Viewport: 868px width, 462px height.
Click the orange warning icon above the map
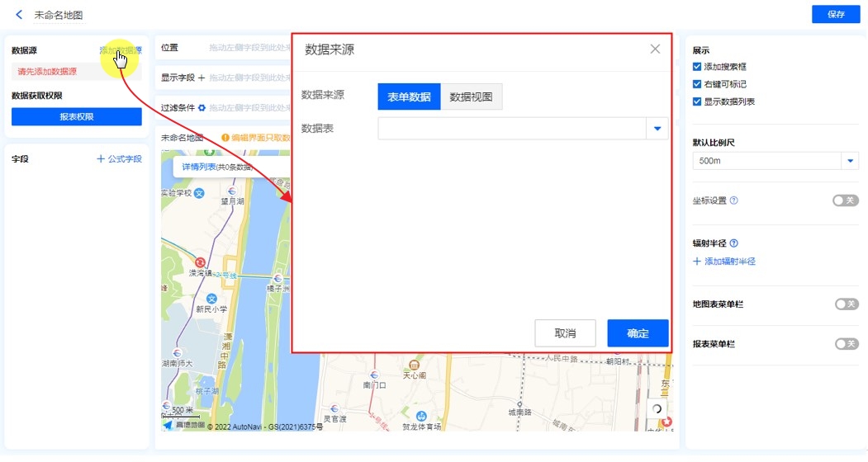point(225,138)
